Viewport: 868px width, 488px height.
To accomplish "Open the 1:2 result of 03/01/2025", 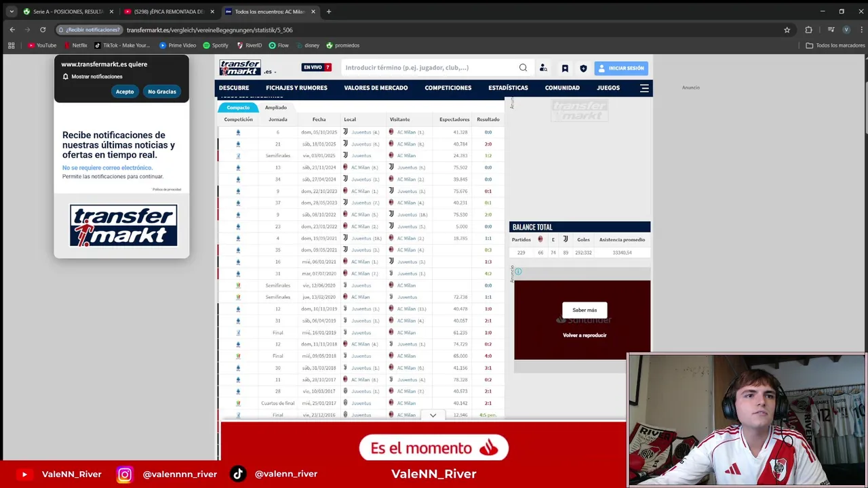I will click(488, 156).
